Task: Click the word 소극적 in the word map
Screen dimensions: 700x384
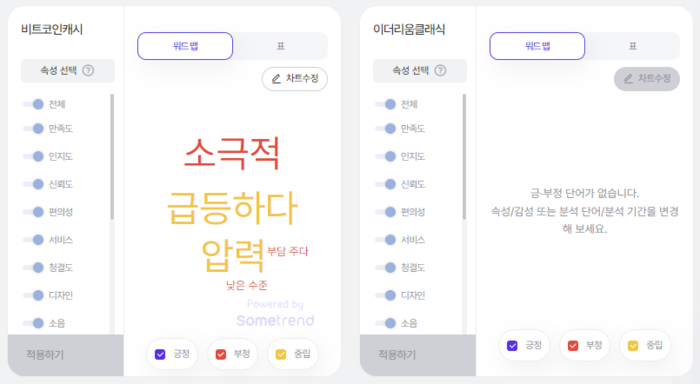Action: click(232, 153)
